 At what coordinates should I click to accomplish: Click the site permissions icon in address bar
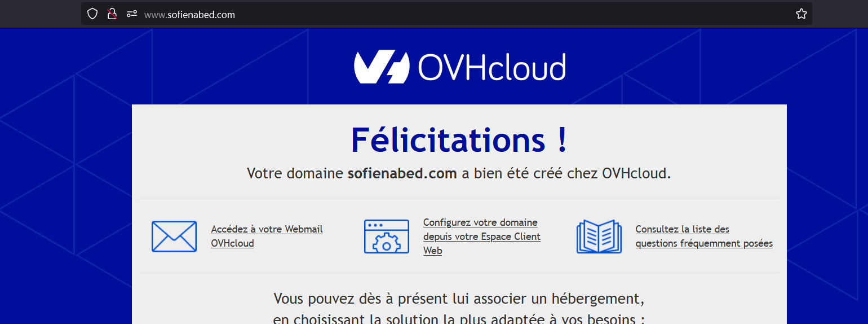132,14
